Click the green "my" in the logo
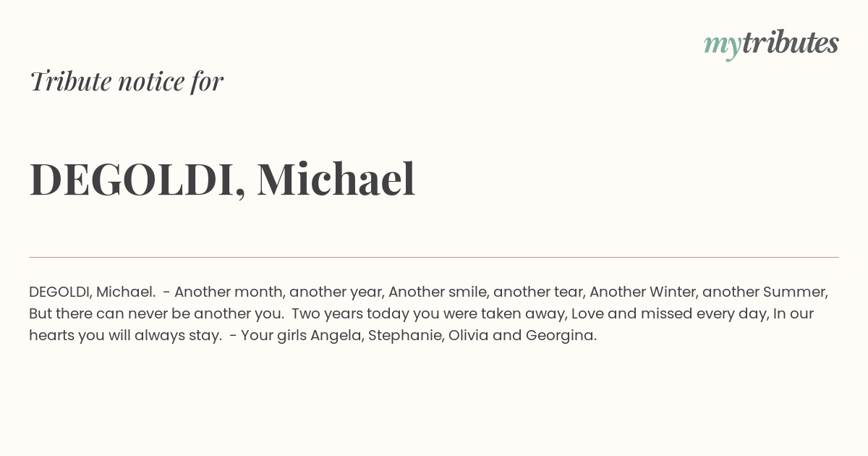This screenshot has width=868, height=456. (722, 47)
